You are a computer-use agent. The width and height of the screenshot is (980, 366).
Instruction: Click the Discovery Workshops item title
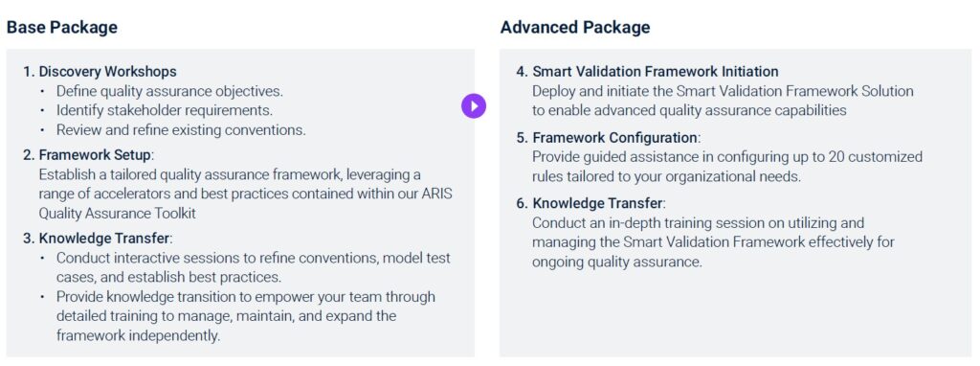[x=100, y=71]
